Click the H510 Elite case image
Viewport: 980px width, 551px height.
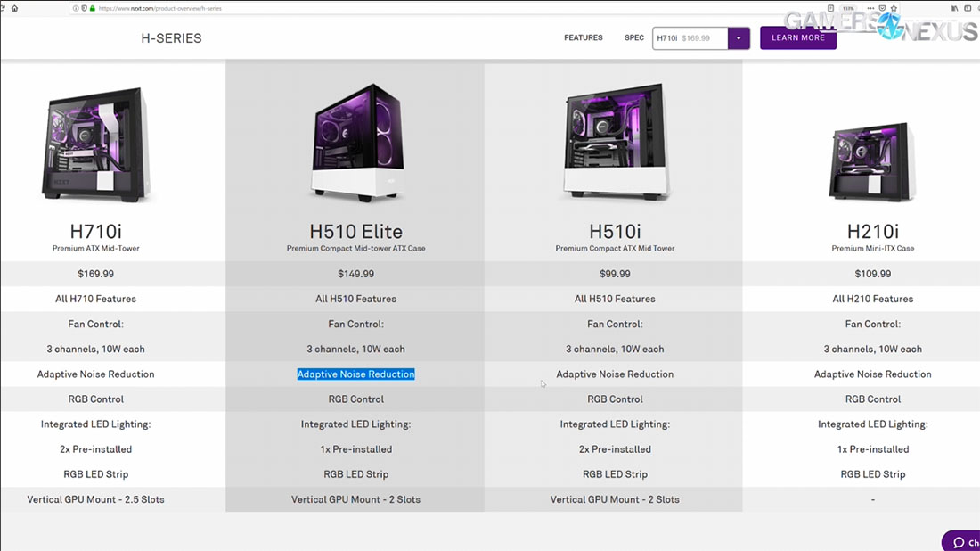point(355,143)
